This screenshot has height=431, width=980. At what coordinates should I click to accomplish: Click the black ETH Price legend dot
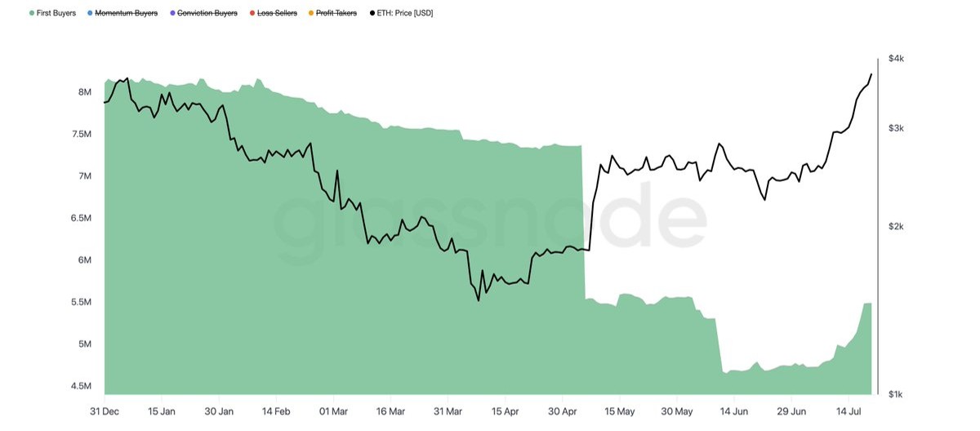tap(372, 13)
